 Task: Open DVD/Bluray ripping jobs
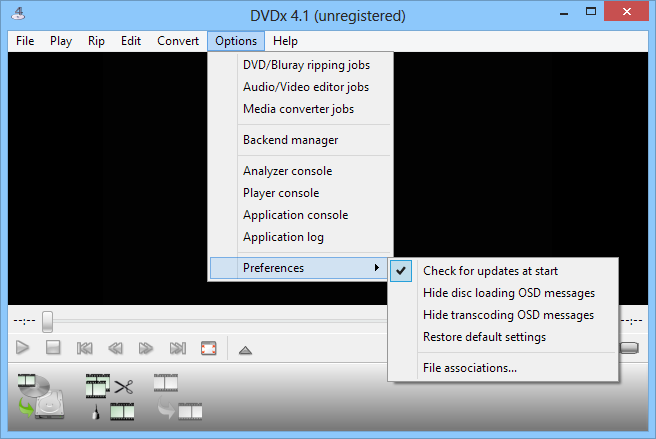click(x=300, y=65)
